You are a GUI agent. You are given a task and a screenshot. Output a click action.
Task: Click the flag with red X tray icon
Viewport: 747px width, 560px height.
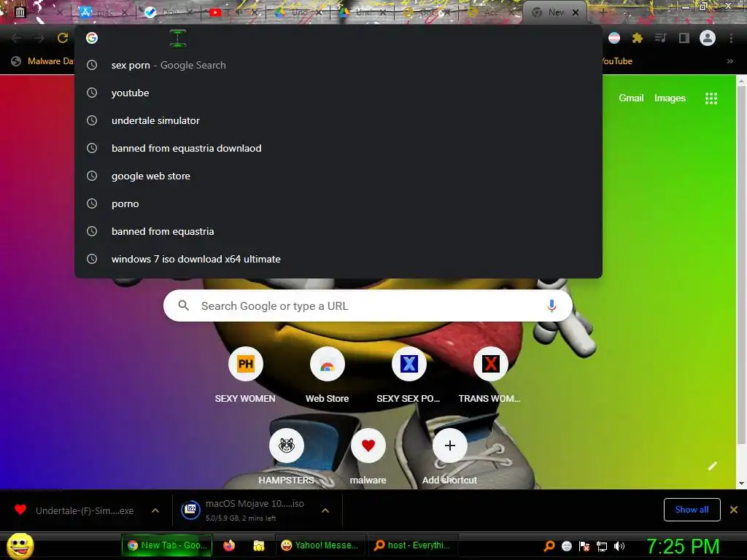[x=584, y=546]
